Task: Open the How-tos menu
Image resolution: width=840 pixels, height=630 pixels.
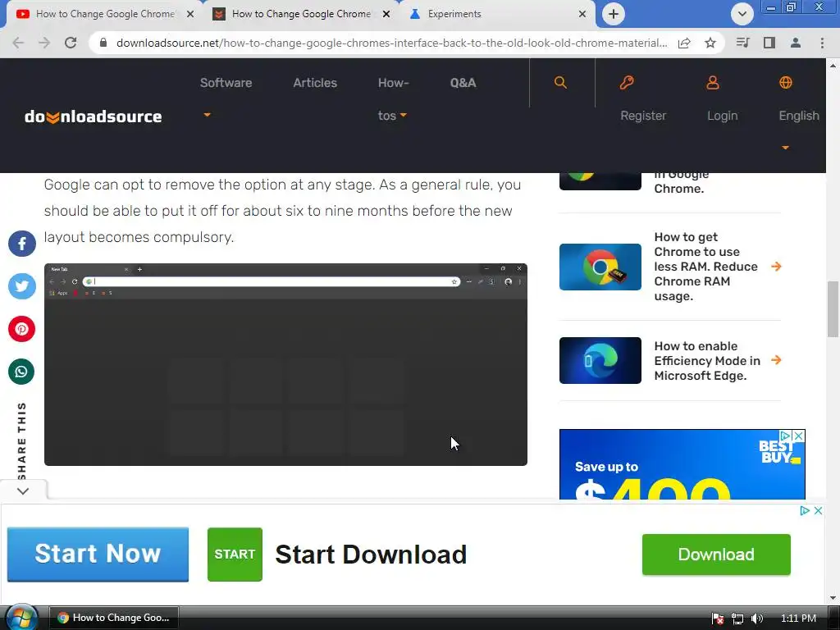Action: point(393,99)
